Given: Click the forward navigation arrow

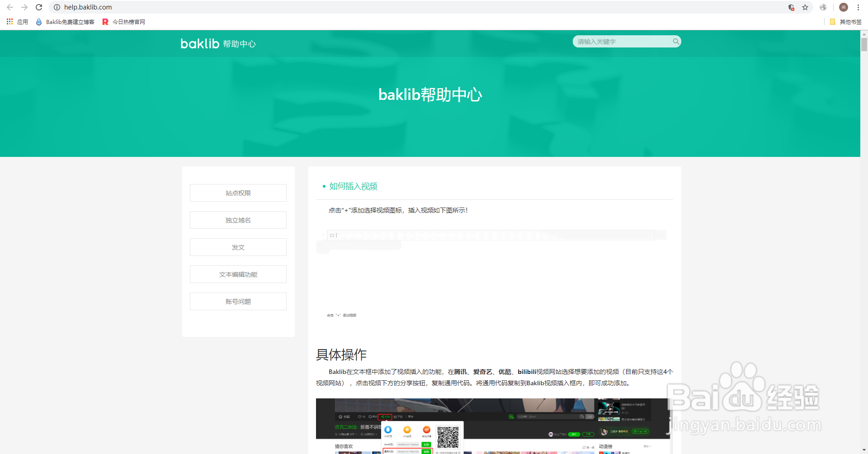Looking at the screenshot, I should 24,7.
